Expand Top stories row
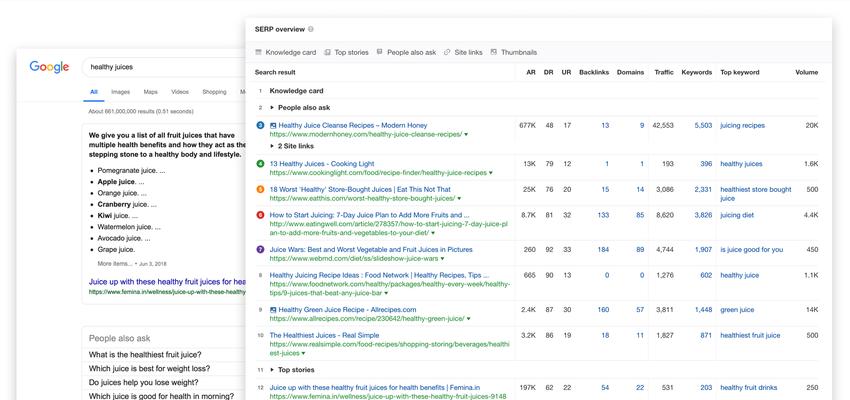The height and width of the screenshot is (400, 850). 272,370
